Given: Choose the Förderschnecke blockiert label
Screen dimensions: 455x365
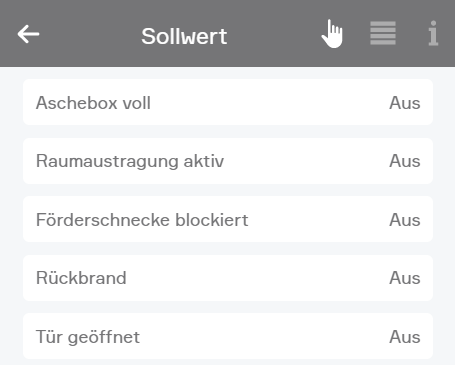Looking at the screenshot, I should tap(142, 220).
